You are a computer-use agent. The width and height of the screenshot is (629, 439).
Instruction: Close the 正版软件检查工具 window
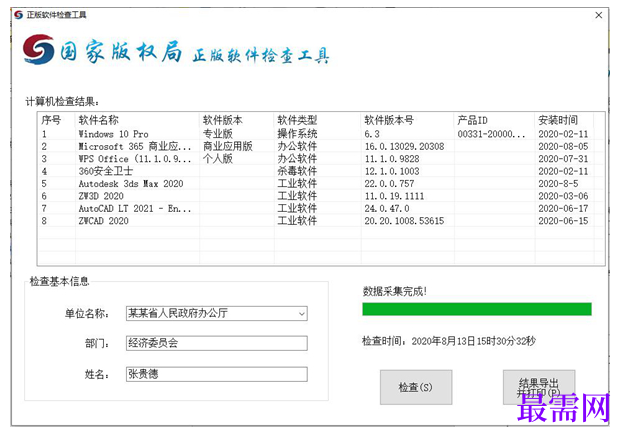[599, 15]
